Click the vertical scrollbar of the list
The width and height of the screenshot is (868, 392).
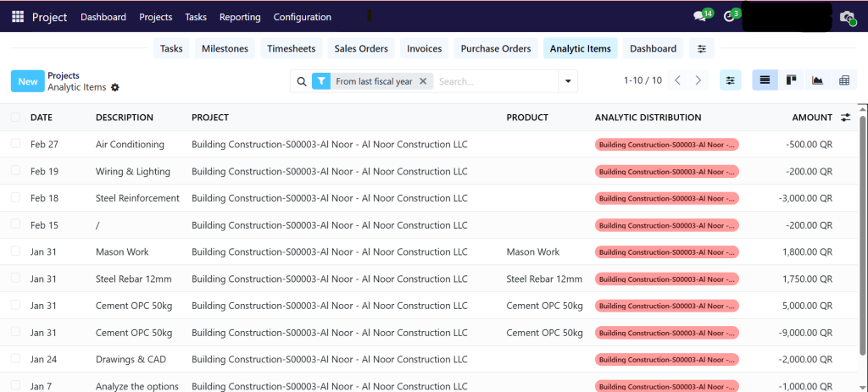862,235
